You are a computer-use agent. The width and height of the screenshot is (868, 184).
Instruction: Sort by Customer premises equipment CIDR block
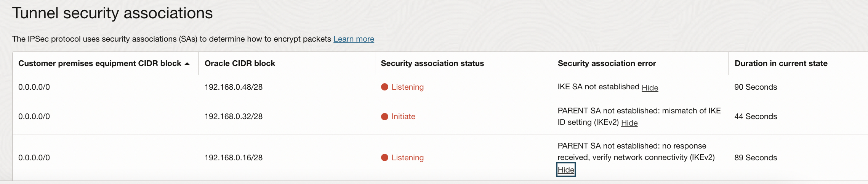[x=99, y=63]
